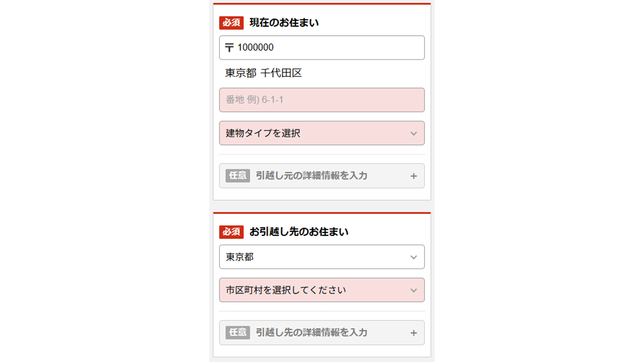
Task: Open the 東京都 prefecture dropdown
Action: (x=322, y=257)
